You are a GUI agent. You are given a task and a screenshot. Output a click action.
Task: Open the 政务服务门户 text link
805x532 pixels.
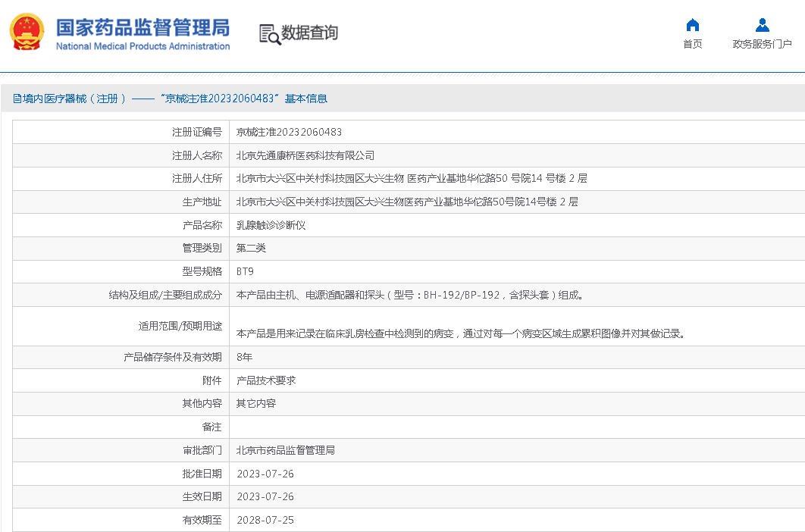pos(762,45)
